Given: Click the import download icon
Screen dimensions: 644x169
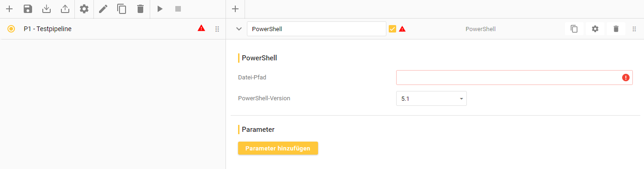Looking at the screenshot, I should click(46, 9).
